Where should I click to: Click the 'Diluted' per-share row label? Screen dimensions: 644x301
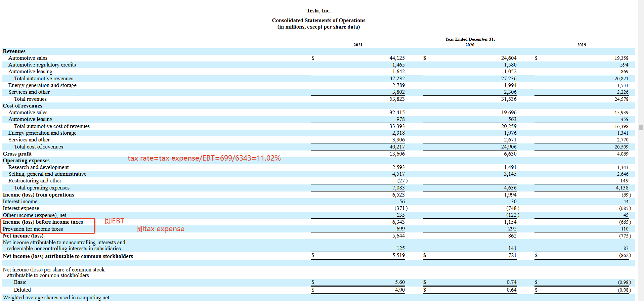click(22, 290)
